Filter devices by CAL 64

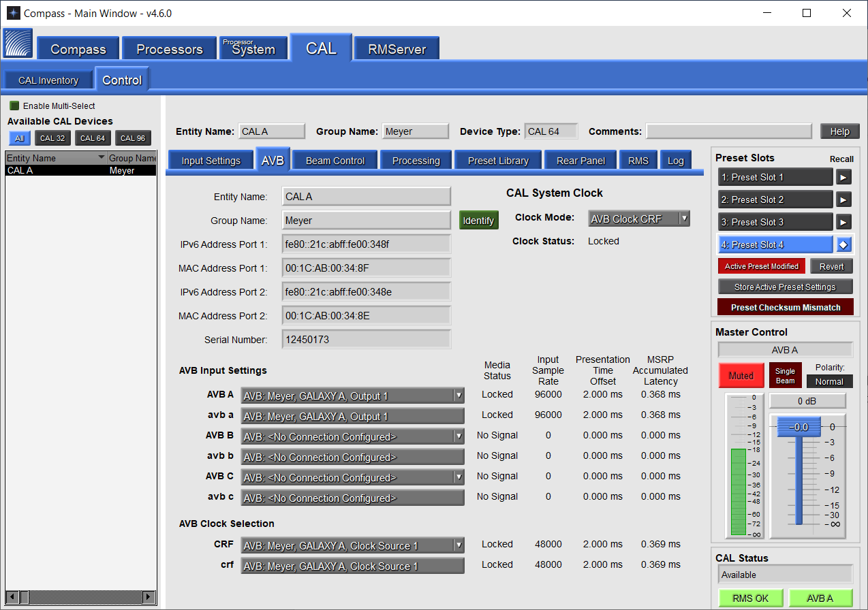click(93, 138)
